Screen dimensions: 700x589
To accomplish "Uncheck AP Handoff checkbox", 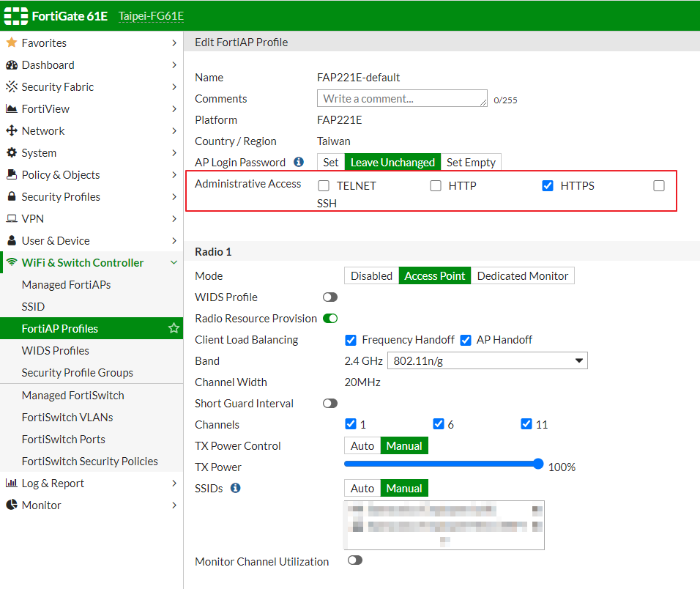I will [x=466, y=340].
